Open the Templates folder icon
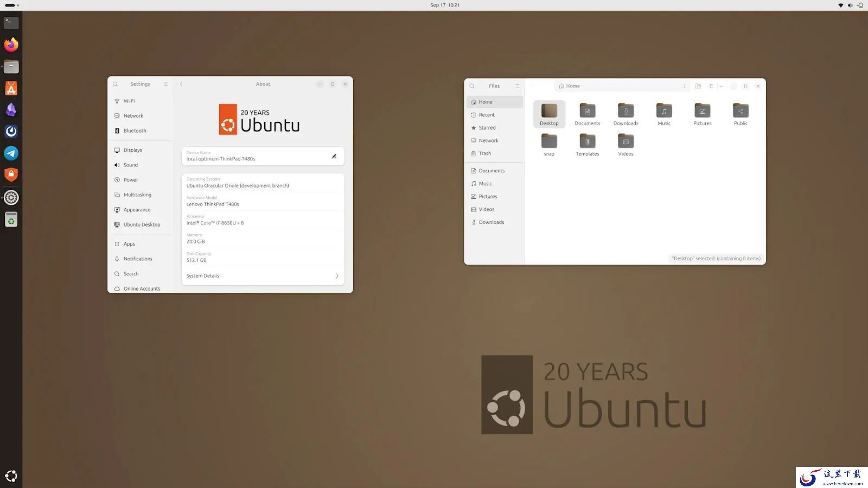 pos(588,145)
